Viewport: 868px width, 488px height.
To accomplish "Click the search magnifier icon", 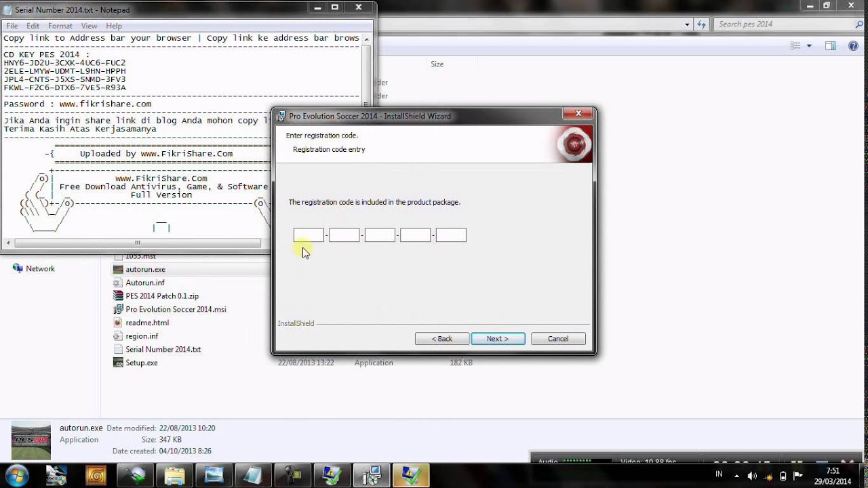I will (859, 24).
